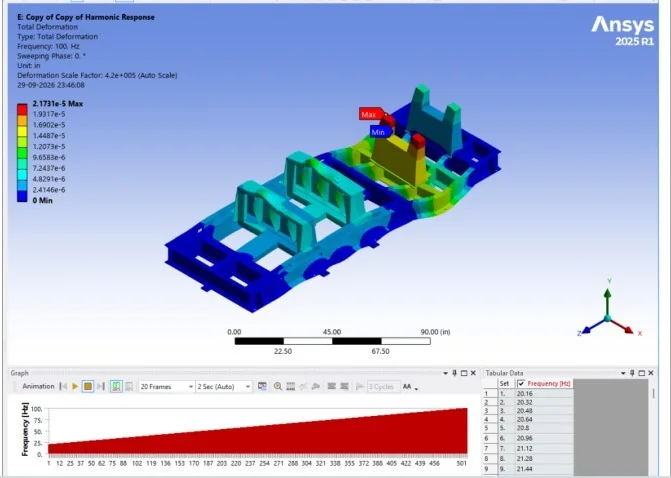This screenshot has height=478, width=671.
Task: Click Export Video File icon
Action: [x=262, y=386]
